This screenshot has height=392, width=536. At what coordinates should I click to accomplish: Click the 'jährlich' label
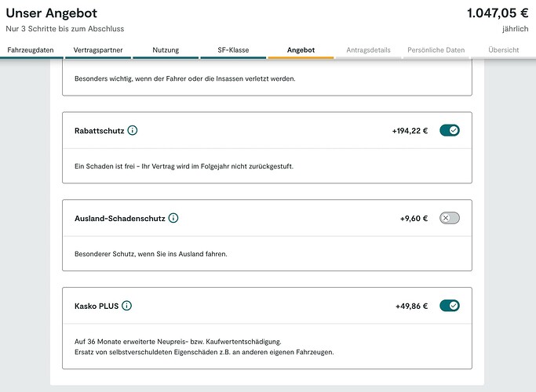516,29
